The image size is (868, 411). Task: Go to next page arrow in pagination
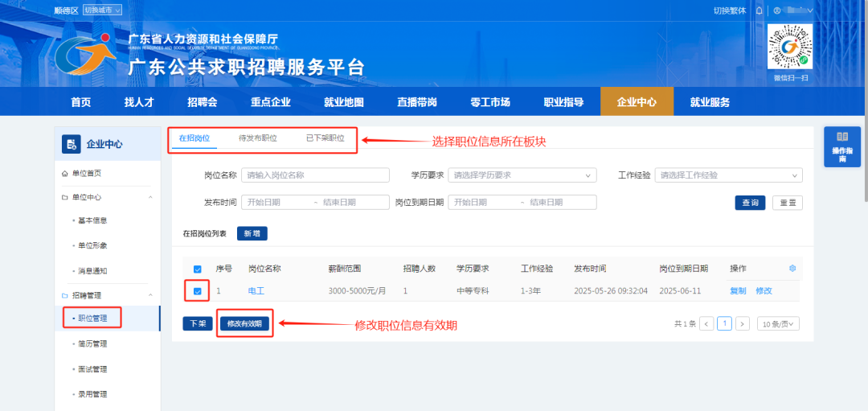[743, 323]
